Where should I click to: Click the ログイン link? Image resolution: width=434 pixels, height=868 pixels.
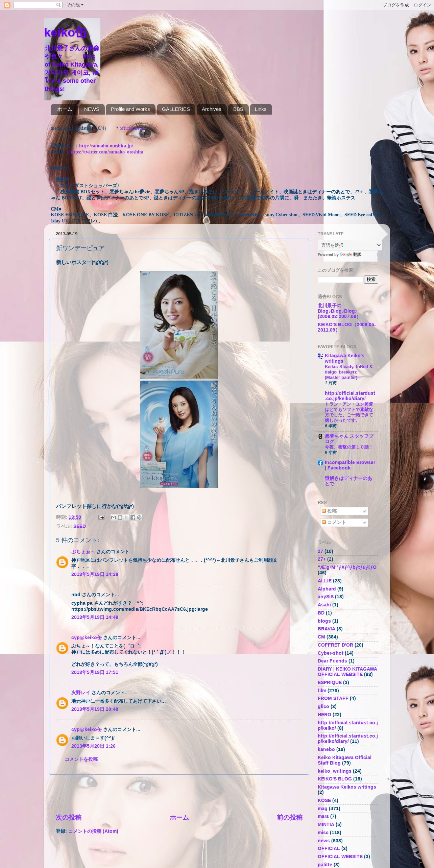[x=422, y=5]
